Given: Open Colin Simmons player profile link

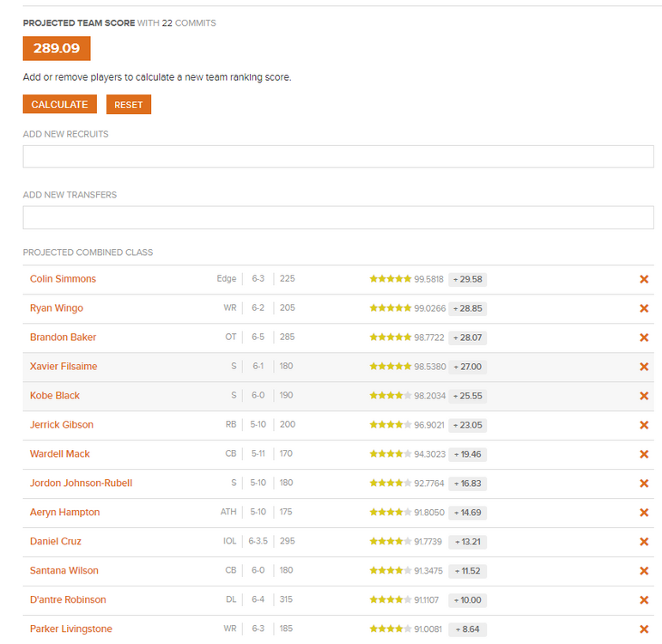Looking at the screenshot, I should click(x=63, y=279).
